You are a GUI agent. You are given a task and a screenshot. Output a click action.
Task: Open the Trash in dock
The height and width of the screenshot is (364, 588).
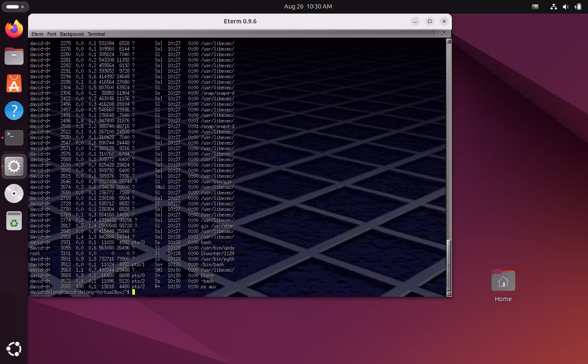14,221
